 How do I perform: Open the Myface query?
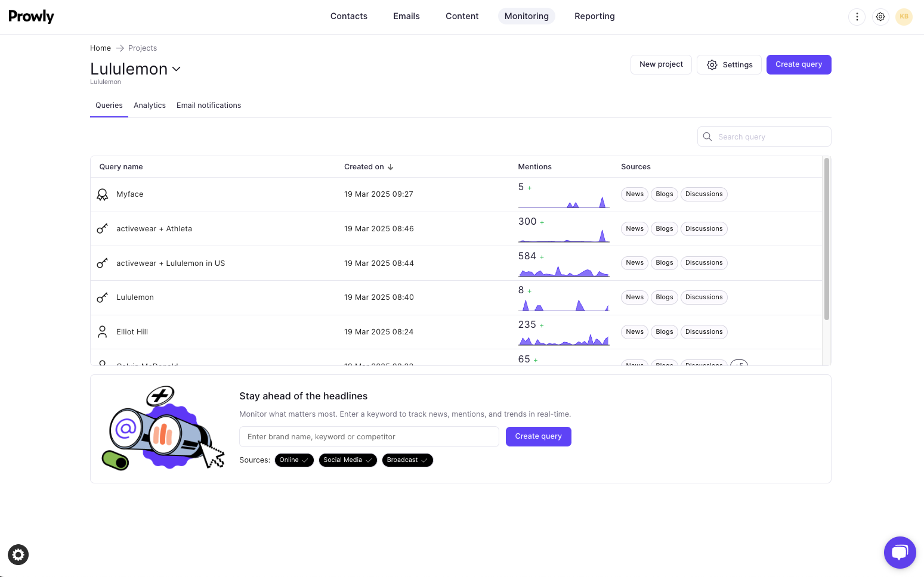130,194
